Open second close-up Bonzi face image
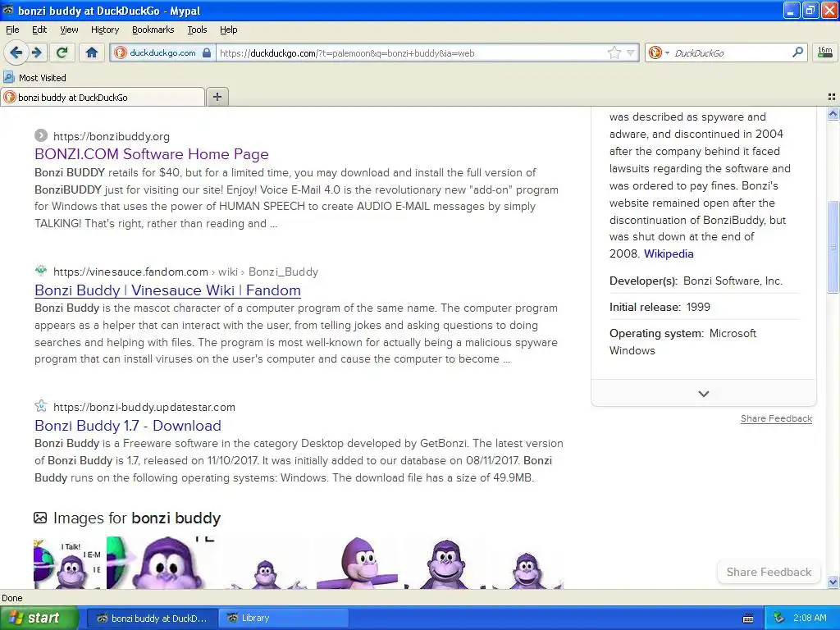Image resolution: width=840 pixels, height=630 pixels. coord(163,563)
